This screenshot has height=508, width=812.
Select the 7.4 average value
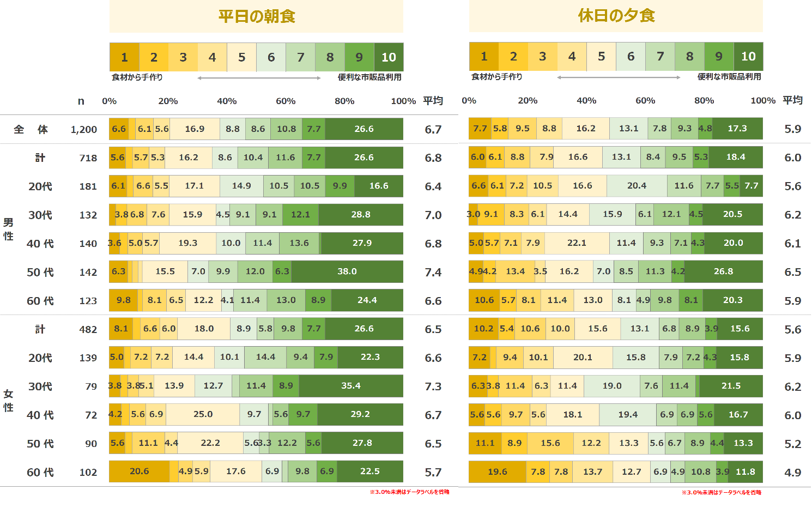433,273
